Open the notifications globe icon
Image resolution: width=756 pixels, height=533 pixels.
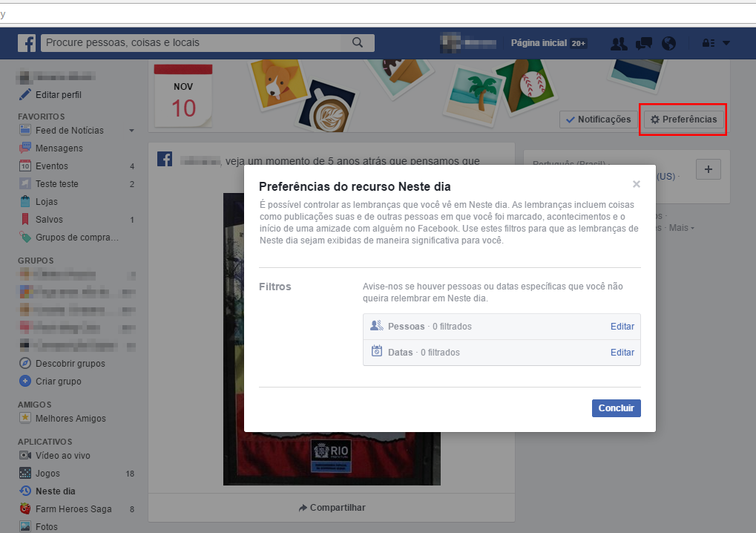pyautogui.click(x=668, y=43)
